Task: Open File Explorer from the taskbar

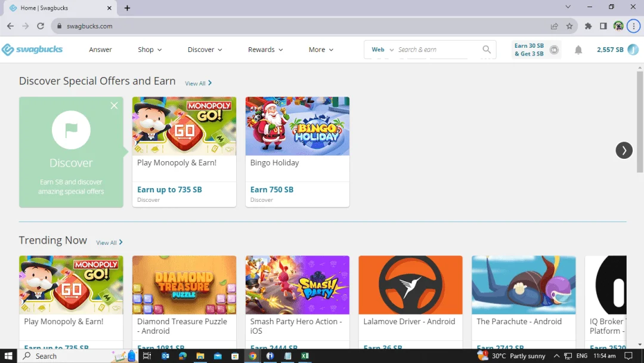Action: click(x=200, y=356)
